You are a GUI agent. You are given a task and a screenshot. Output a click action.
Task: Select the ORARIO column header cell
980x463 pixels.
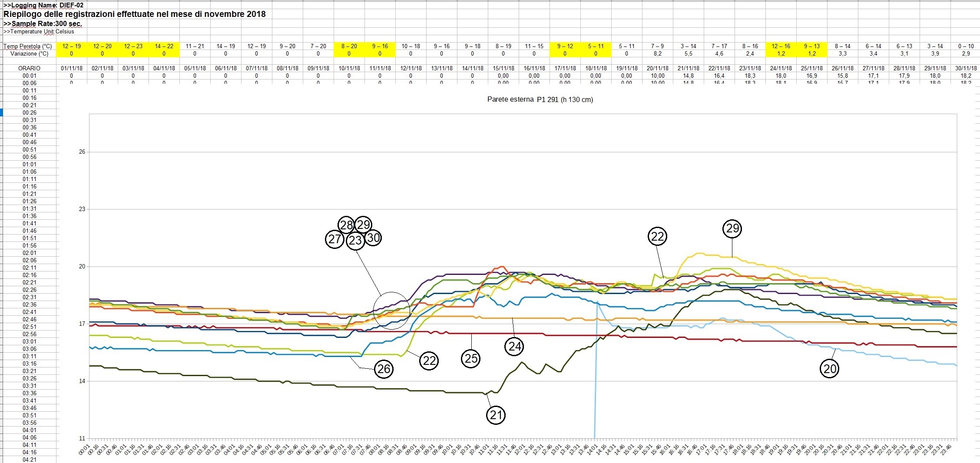[29, 69]
